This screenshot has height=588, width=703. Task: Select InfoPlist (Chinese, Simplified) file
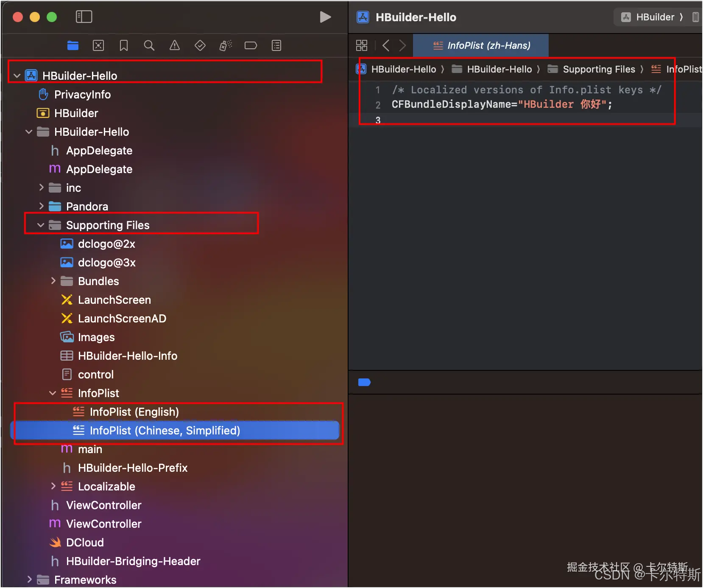click(x=175, y=431)
